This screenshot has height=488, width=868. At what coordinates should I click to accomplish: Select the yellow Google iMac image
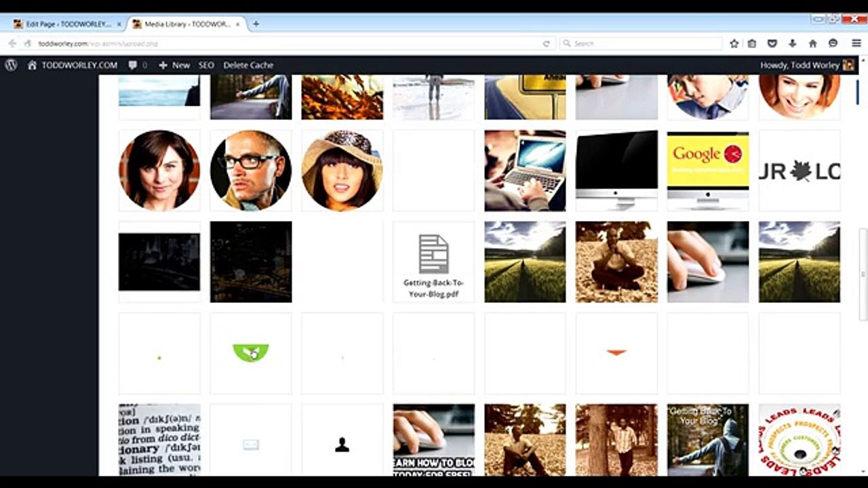(x=708, y=171)
